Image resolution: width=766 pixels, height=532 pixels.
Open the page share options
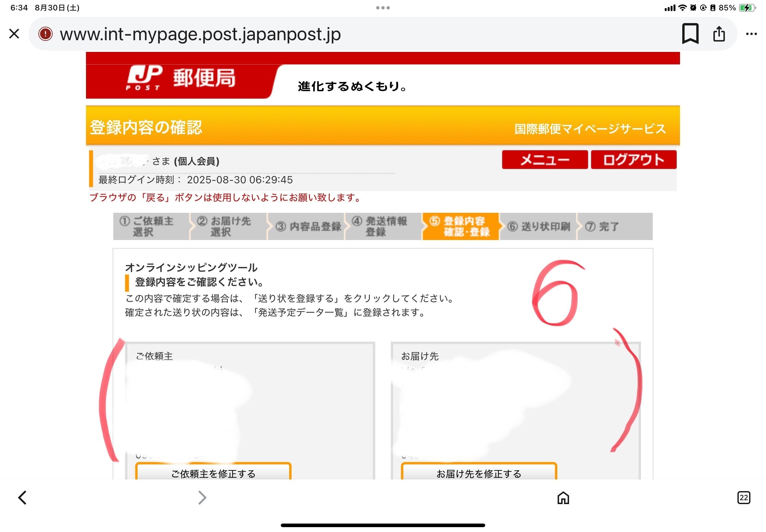[x=718, y=34]
